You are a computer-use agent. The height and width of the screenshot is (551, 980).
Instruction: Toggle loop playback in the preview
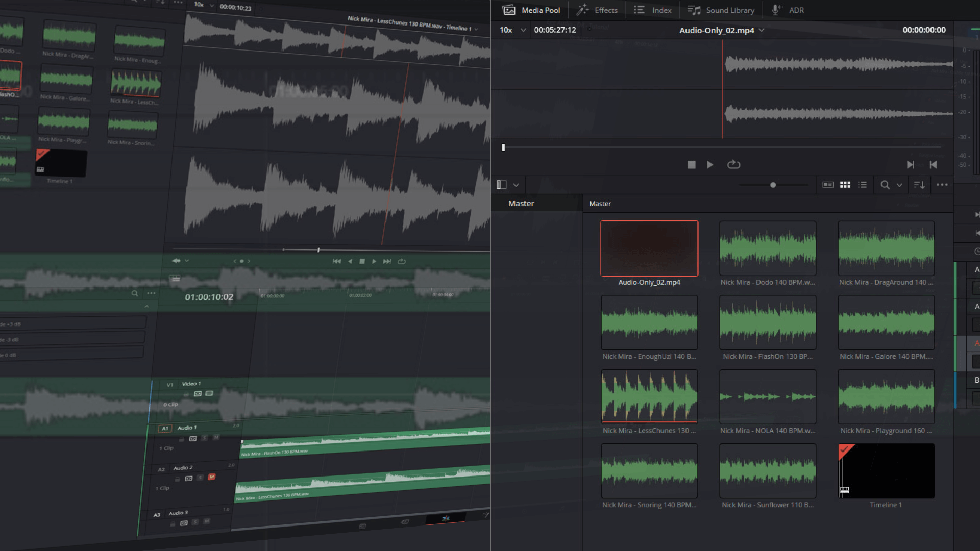(733, 165)
